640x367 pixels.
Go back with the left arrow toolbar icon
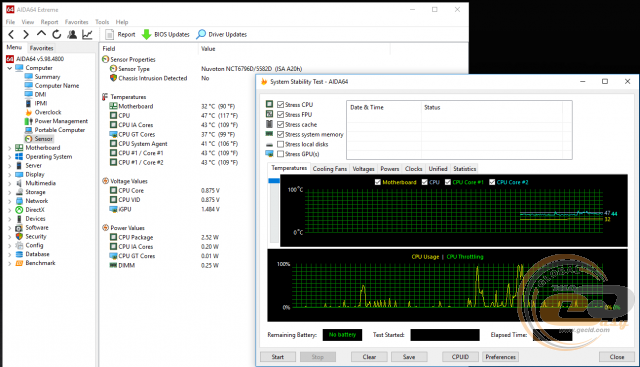tap(11, 34)
